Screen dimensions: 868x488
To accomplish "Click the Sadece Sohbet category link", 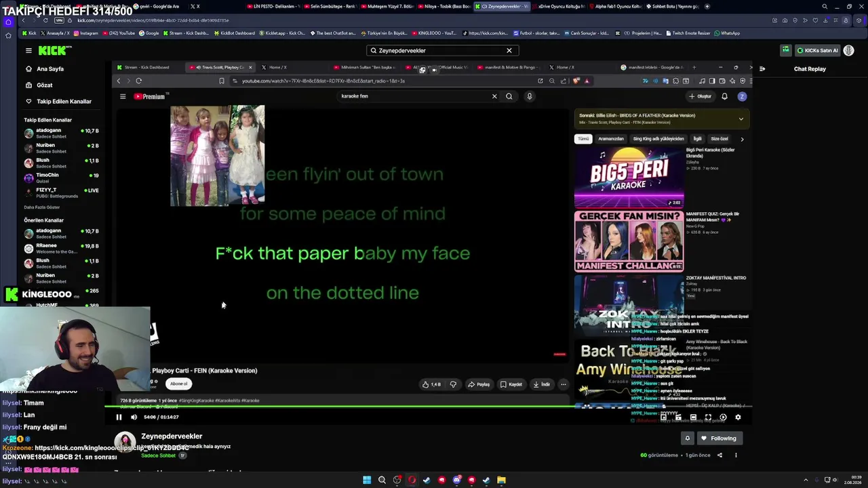I will coord(158,455).
